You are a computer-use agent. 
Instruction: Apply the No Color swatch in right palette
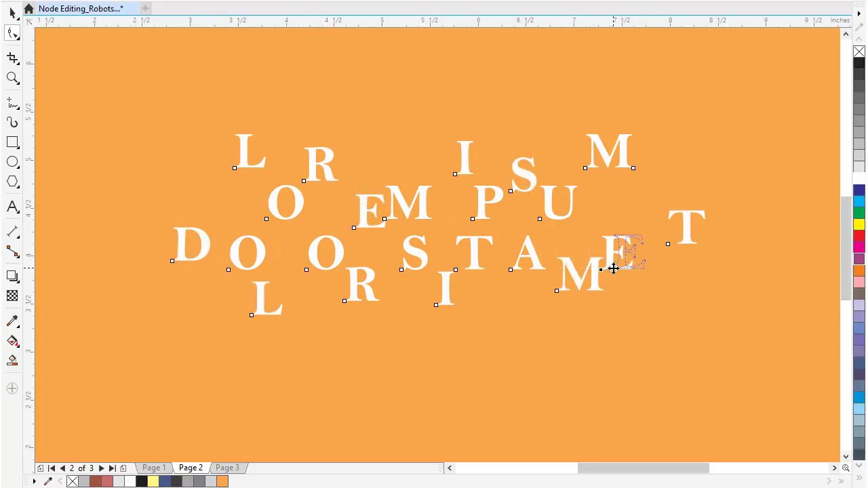tap(859, 52)
